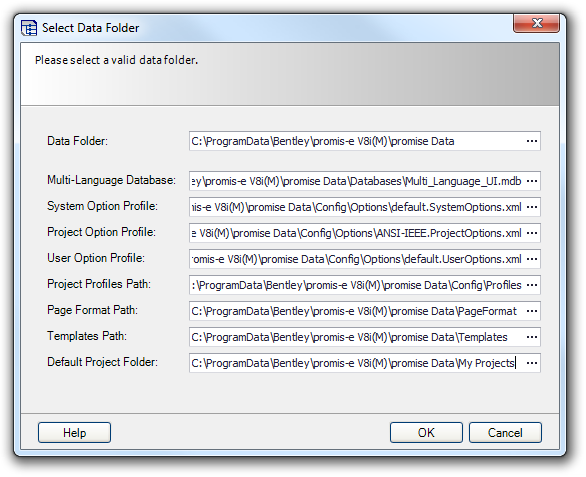Browse for Default Project Folder
Image resolution: width=586 pixels, height=477 pixels.
coord(531,363)
